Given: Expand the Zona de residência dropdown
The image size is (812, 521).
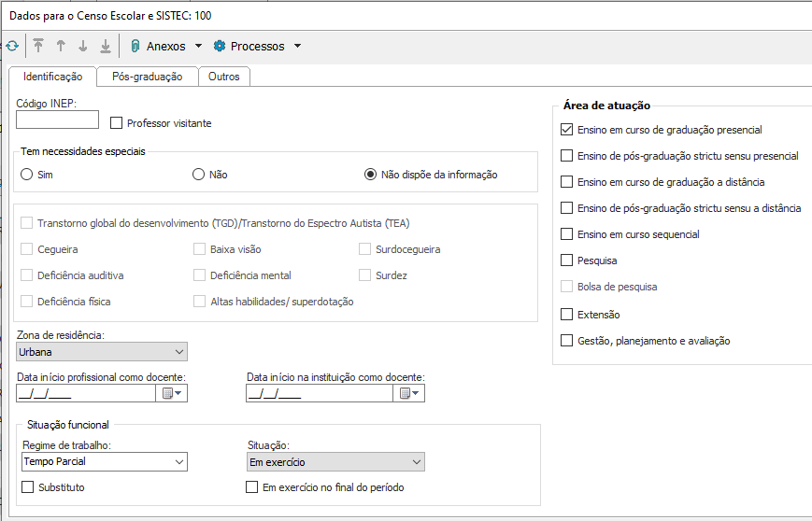Looking at the screenshot, I should (179, 352).
